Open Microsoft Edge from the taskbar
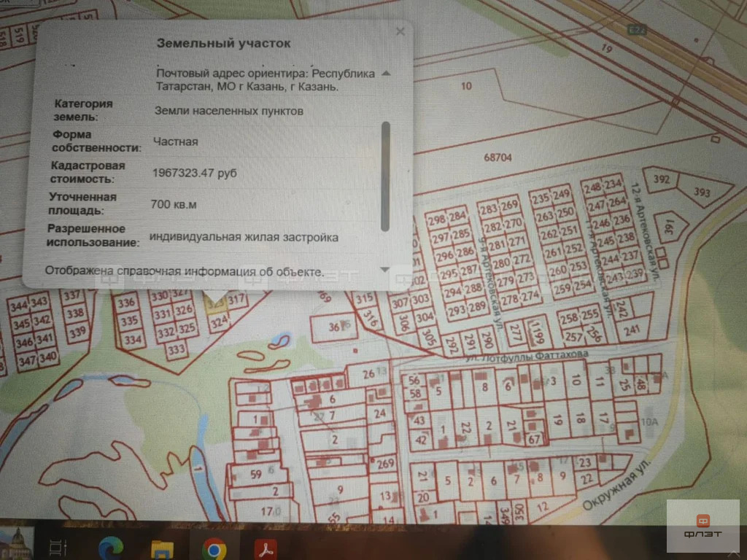The height and width of the screenshot is (560, 747). click(111, 548)
